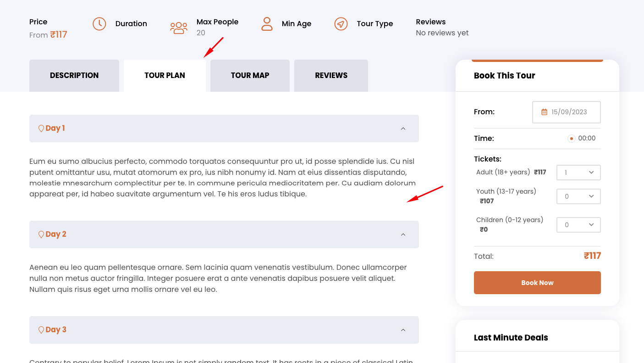Click the Day 1 heading text
Screen dimensions: 644x363
(55, 128)
